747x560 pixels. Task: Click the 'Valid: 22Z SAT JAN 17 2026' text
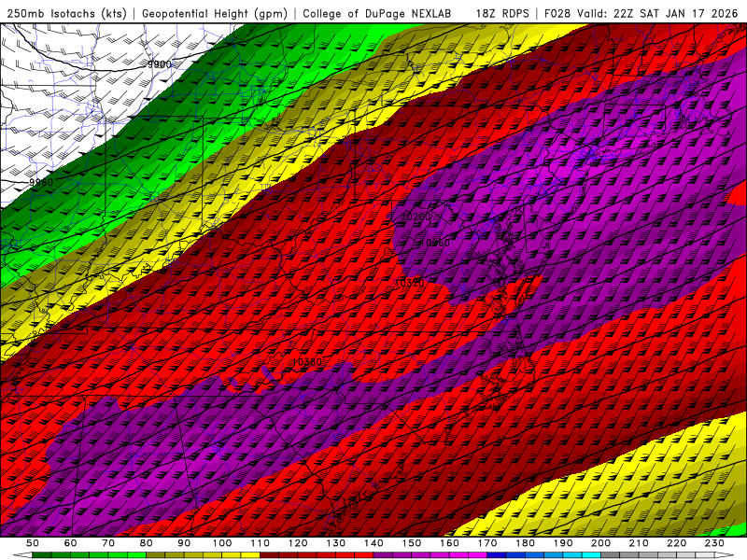pyautogui.click(x=657, y=13)
